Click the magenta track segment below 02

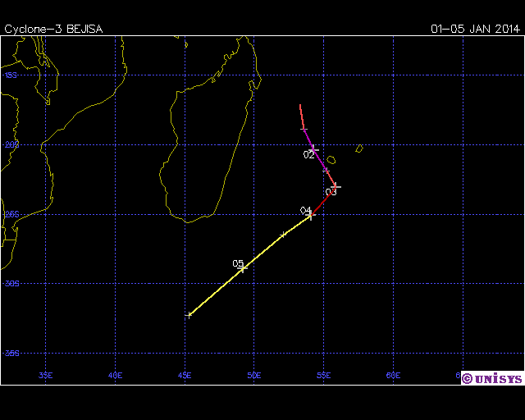point(319,160)
